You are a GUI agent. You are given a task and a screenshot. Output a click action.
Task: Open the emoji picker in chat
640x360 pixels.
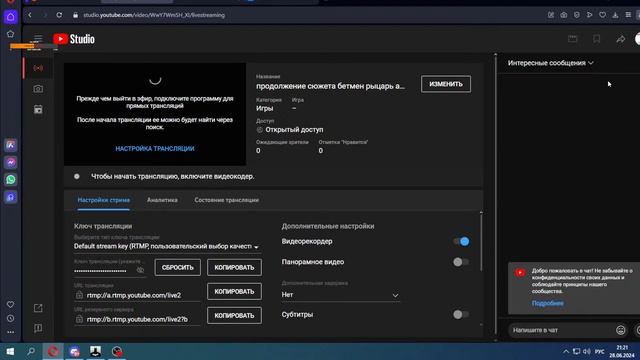(x=620, y=330)
